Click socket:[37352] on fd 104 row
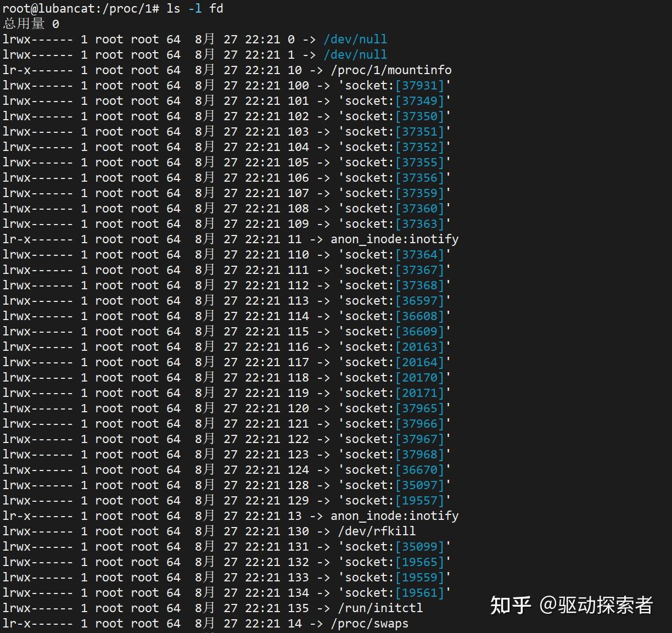 [395, 147]
